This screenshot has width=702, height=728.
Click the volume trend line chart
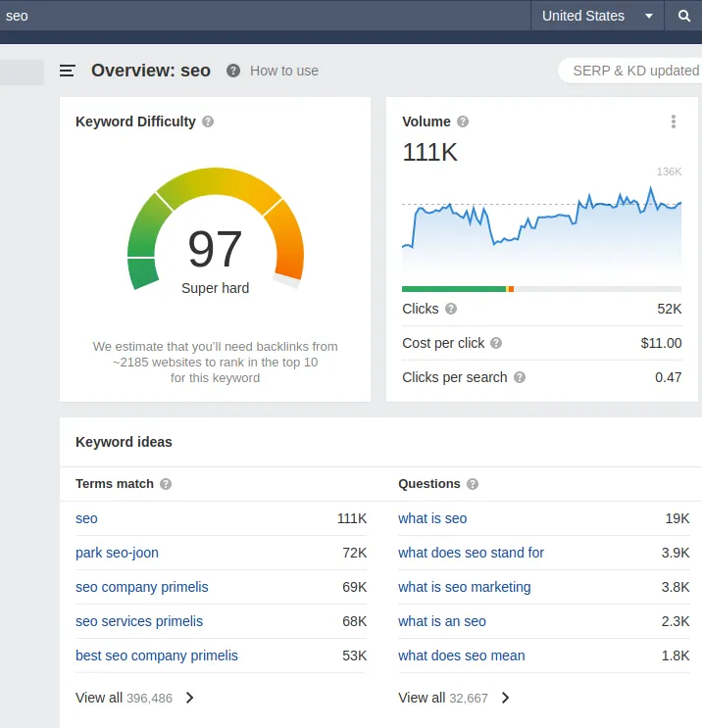[x=542, y=227]
